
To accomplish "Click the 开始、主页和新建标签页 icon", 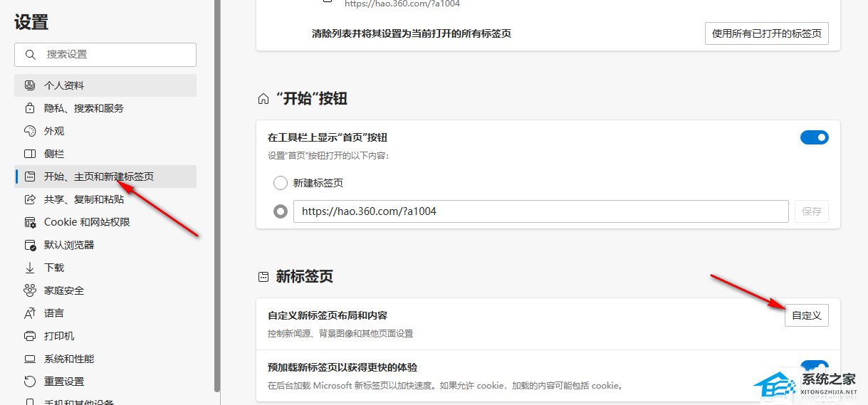I will [30, 177].
